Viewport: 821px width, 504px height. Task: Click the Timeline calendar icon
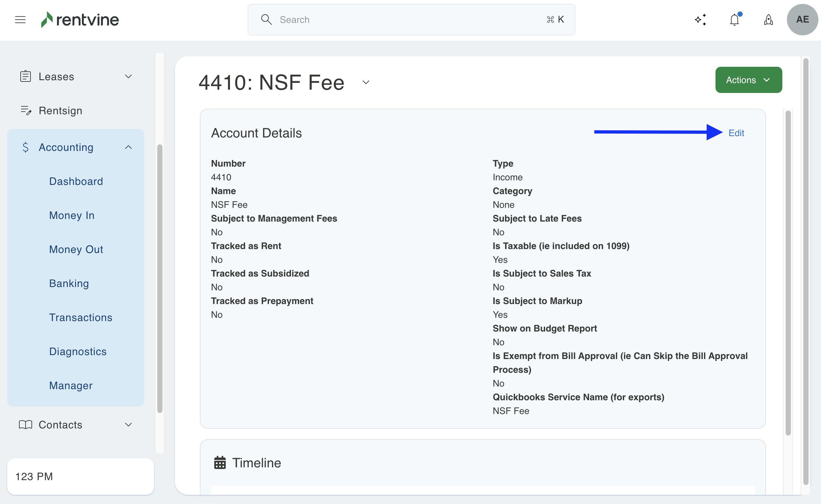click(220, 463)
